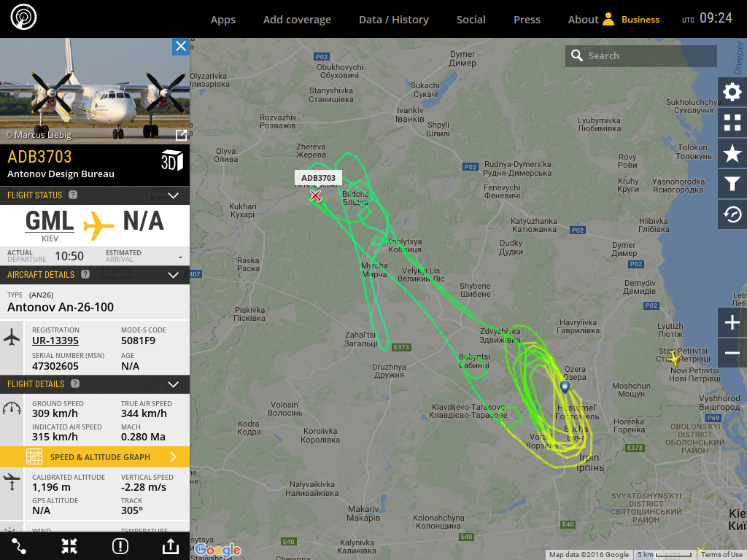The image size is (747, 560).
Task: Click the center-on-aircraft arrows icon
Action: [69, 546]
